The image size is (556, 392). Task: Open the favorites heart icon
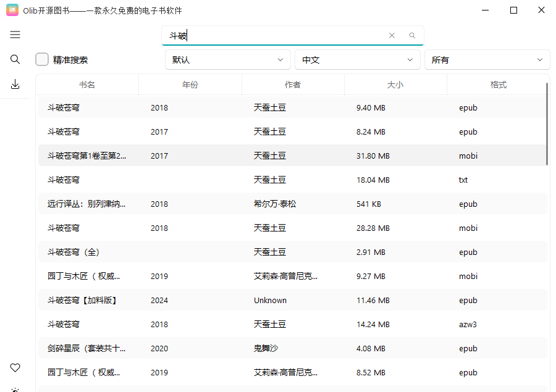tap(15, 367)
